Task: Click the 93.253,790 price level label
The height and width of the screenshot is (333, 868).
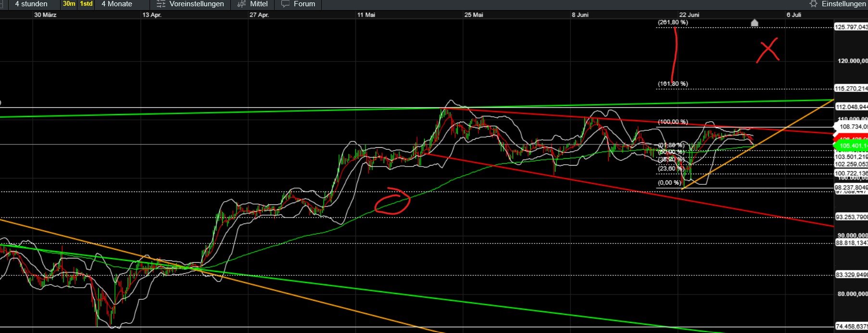Action: click(x=851, y=217)
